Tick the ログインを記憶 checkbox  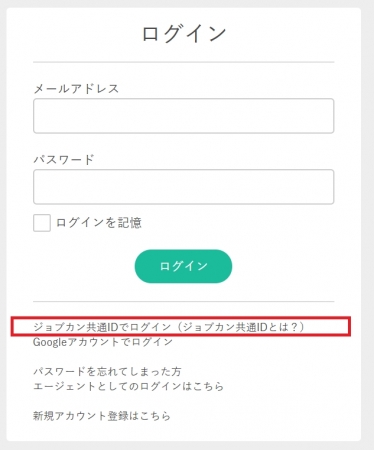tap(42, 223)
